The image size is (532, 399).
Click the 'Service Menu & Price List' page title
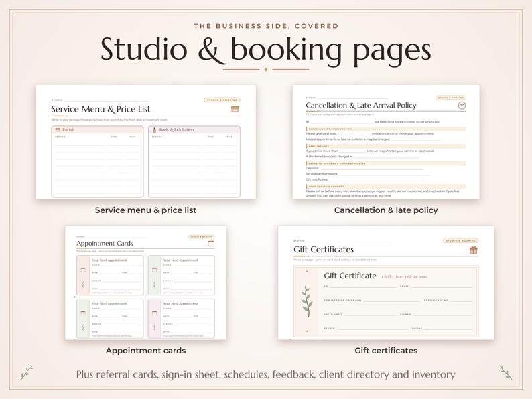pos(101,109)
